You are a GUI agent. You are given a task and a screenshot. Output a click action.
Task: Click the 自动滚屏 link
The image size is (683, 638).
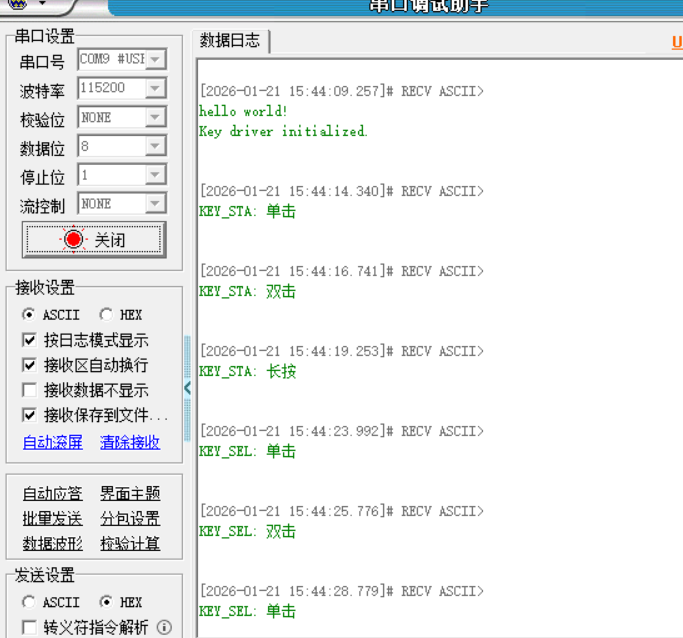[53, 442]
